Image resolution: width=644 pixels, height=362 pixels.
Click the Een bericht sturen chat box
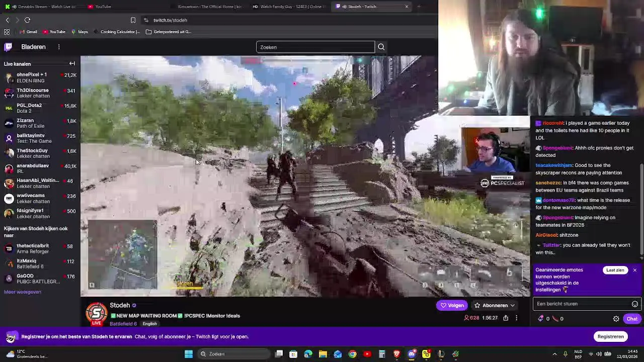point(582,304)
